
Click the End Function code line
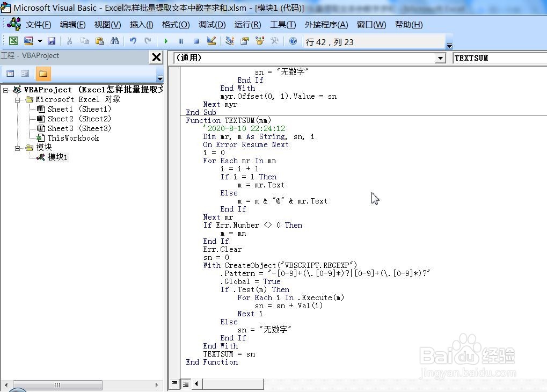click(211, 362)
